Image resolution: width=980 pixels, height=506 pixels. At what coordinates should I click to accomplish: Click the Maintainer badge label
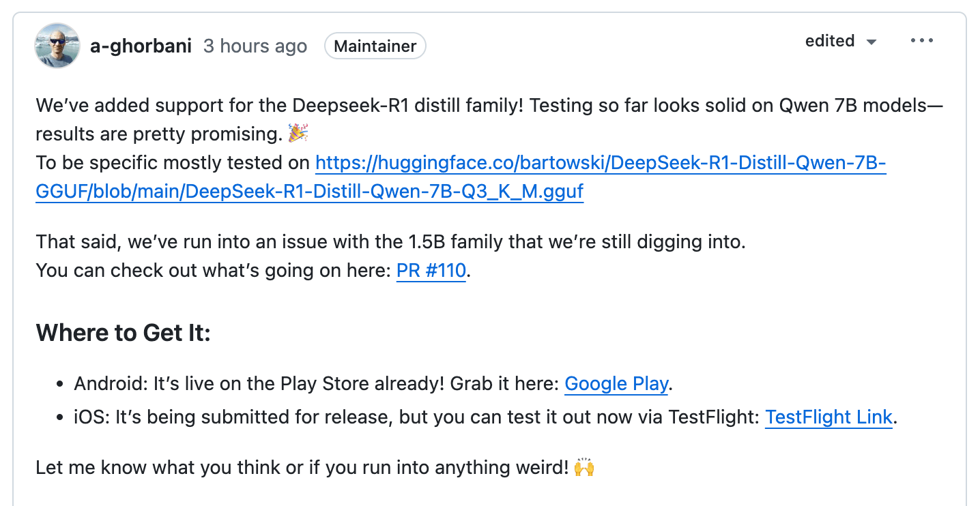[x=375, y=46]
